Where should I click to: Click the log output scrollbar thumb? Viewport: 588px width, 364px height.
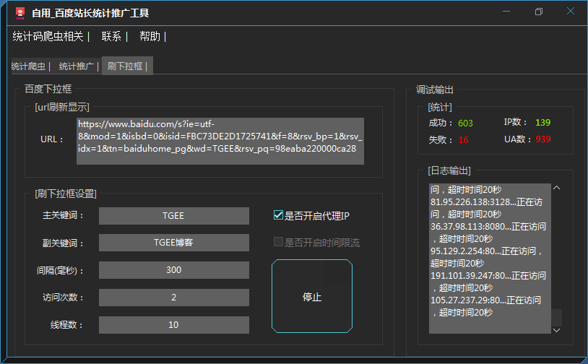coord(556,318)
